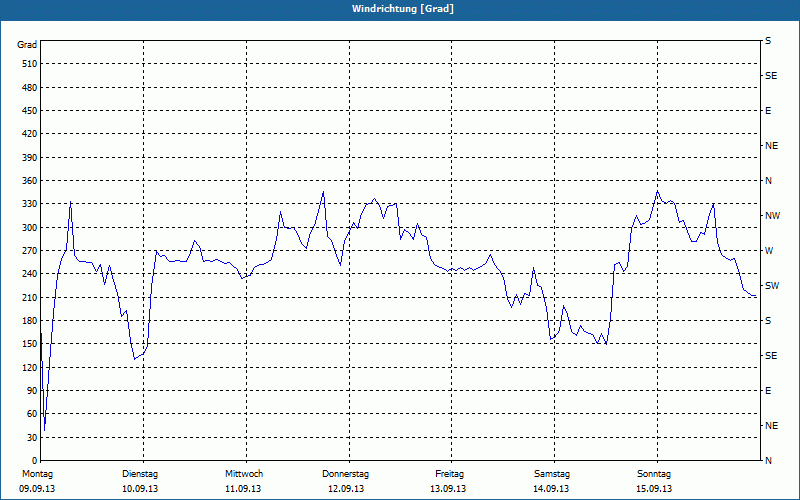Click the "Sonntag" day label

click(654, 474)
